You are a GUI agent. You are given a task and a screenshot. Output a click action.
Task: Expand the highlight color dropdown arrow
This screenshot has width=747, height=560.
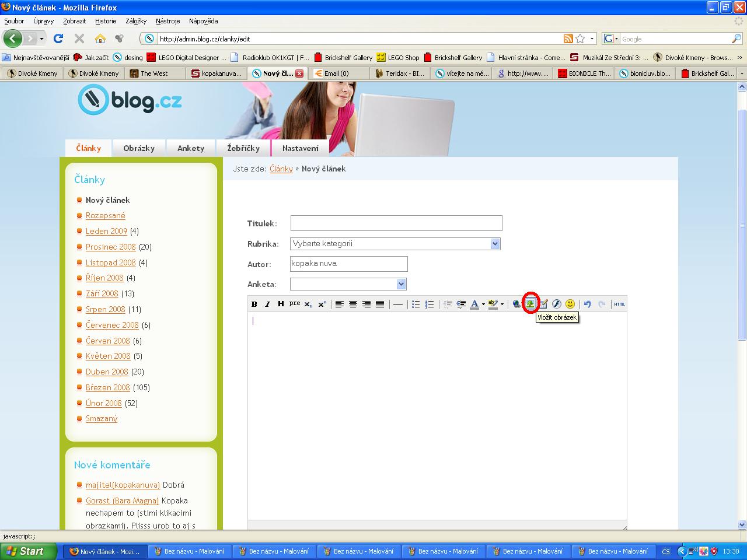(502, 304)
